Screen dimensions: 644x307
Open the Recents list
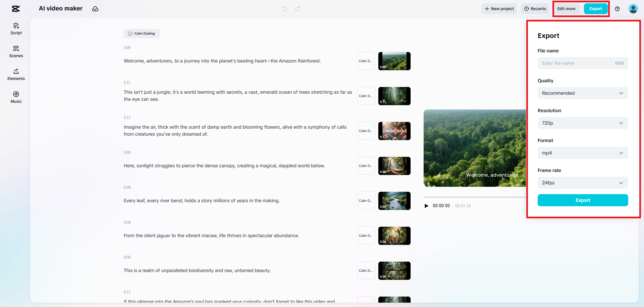pos(535,9)
